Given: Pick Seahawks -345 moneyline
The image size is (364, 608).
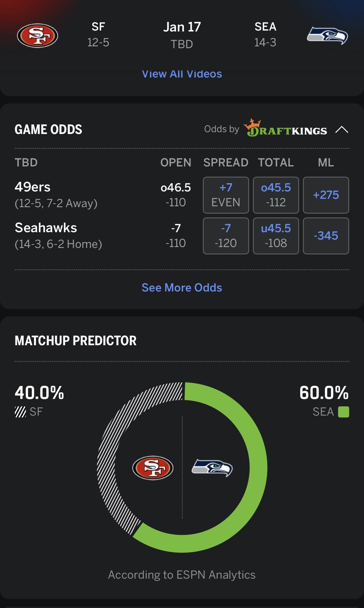Looking at the screenshot, I should [326, 236].
